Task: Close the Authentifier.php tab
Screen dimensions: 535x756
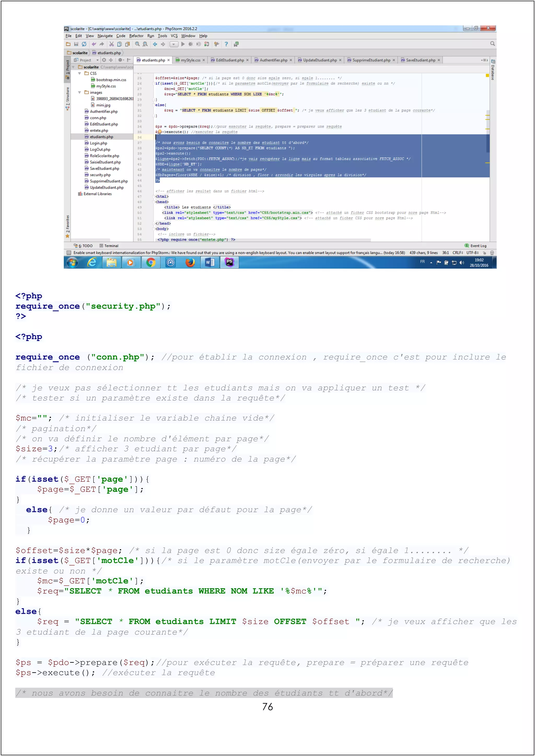Action: (290, 60)
